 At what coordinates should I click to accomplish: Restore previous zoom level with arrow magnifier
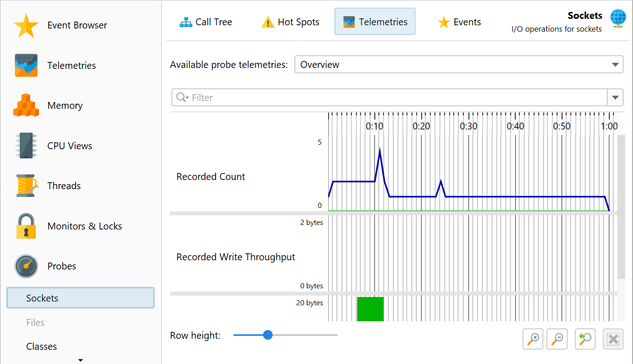pos(585,339)
